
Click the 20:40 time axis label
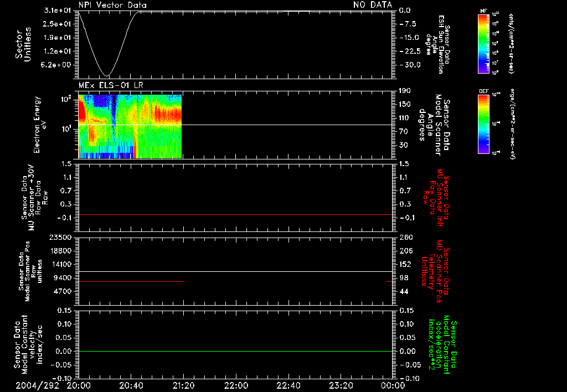(x=131, y=385)
